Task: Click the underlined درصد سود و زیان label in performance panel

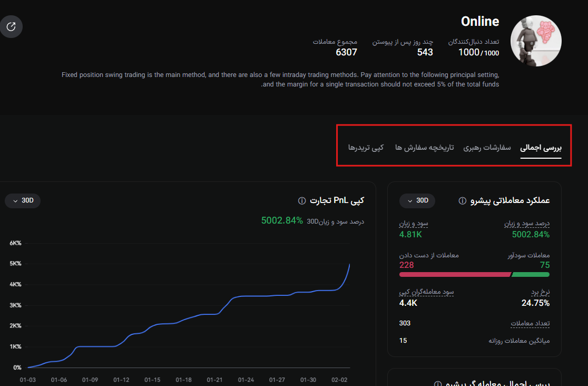Action: click(527, 224)
